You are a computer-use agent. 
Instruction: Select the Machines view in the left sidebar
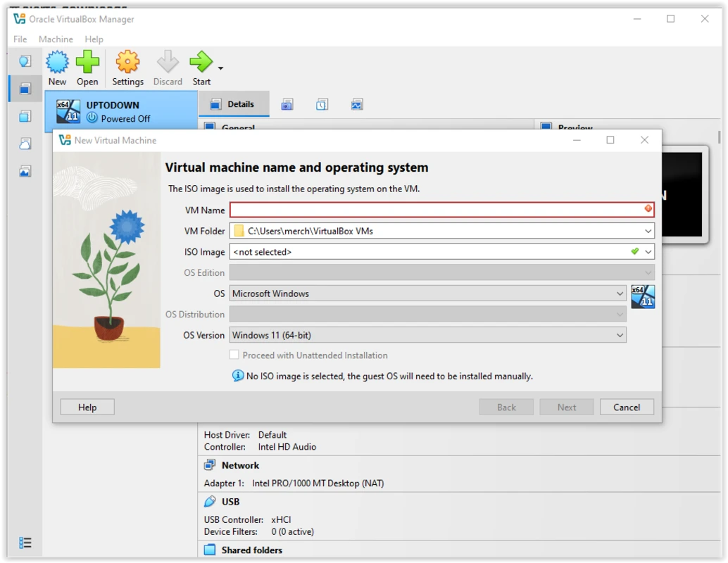pos(25,88)
